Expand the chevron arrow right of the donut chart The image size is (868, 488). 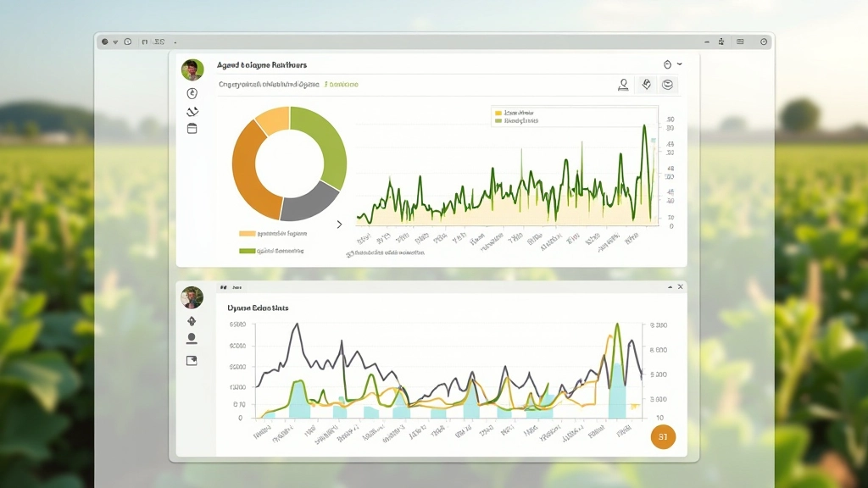(x=339, y=225)
